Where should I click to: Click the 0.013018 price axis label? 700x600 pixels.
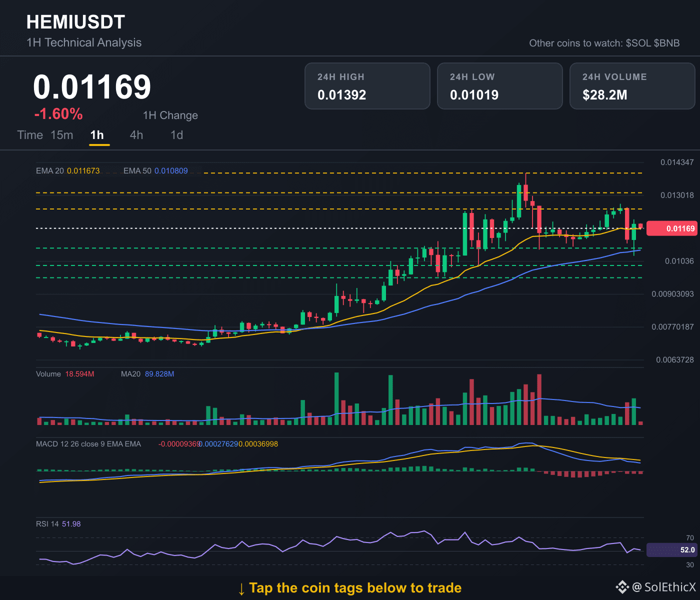677,195
